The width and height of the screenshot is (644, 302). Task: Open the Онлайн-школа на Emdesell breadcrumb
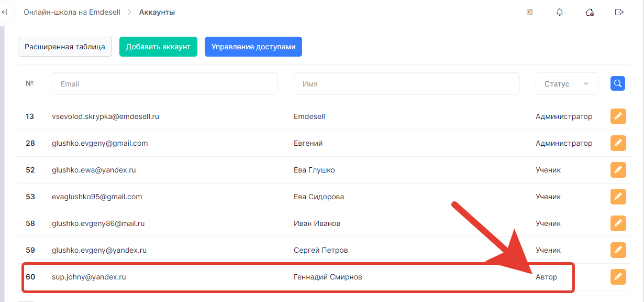tap(72, 12)
